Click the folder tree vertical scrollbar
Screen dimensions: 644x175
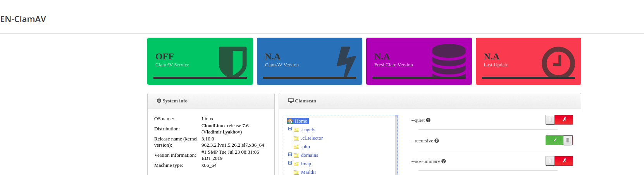[396, 146]
